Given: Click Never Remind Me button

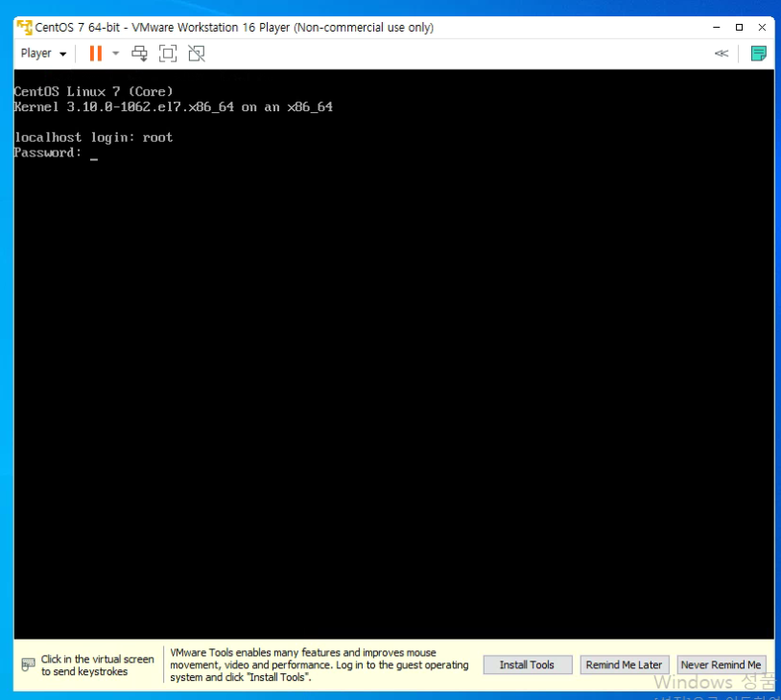Looking at the screenshot, I should [721, 665].
